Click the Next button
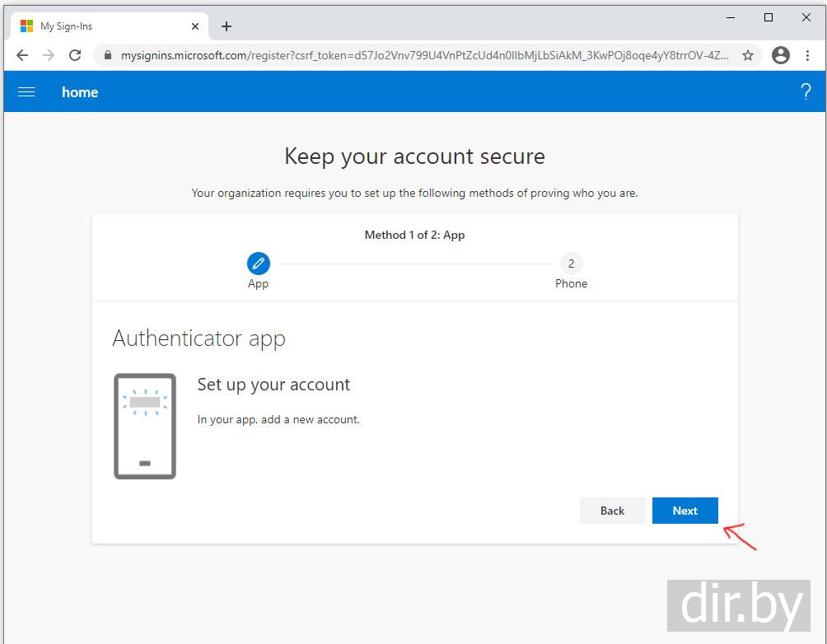827x644 pixels. click(x=684, y=511)
